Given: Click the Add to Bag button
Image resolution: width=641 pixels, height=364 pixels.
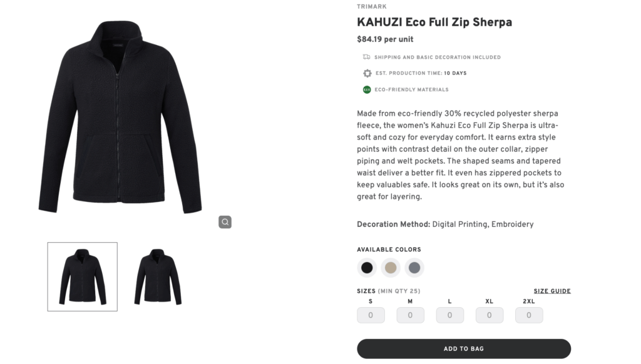Looking at the screenshot, I should pos(464,348).
